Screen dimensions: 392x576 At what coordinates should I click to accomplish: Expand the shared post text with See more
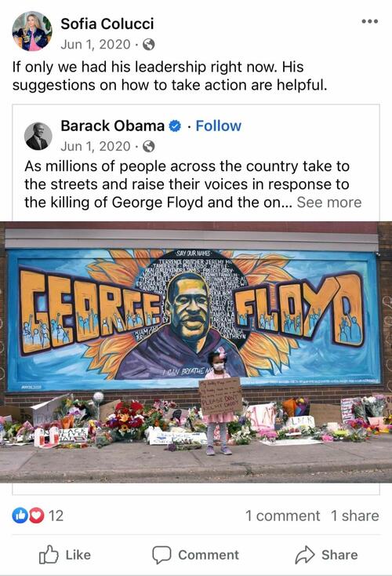pyautogui.click(x=329, y=202)
